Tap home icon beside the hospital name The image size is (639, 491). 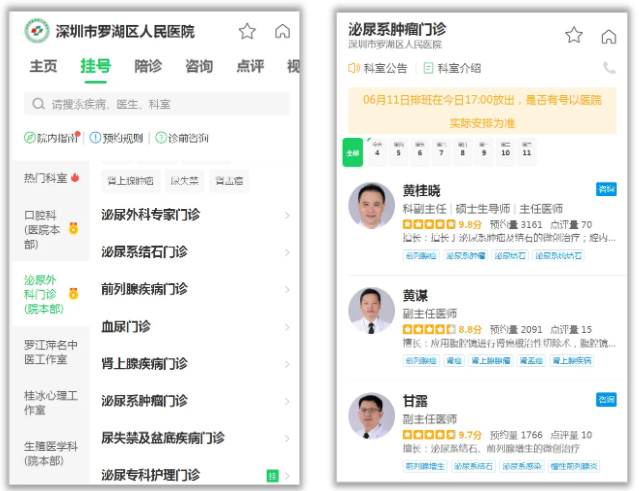pyautogui.click(x=283, y=32)
